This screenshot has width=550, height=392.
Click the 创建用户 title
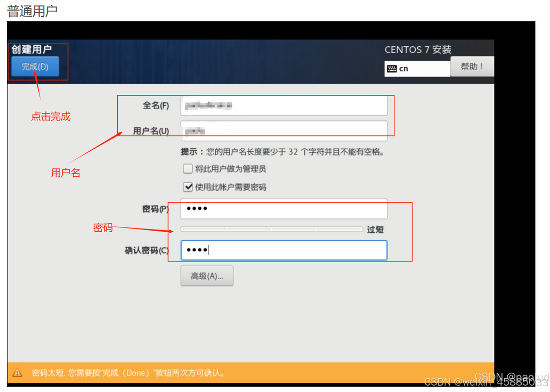pos(31,49)
